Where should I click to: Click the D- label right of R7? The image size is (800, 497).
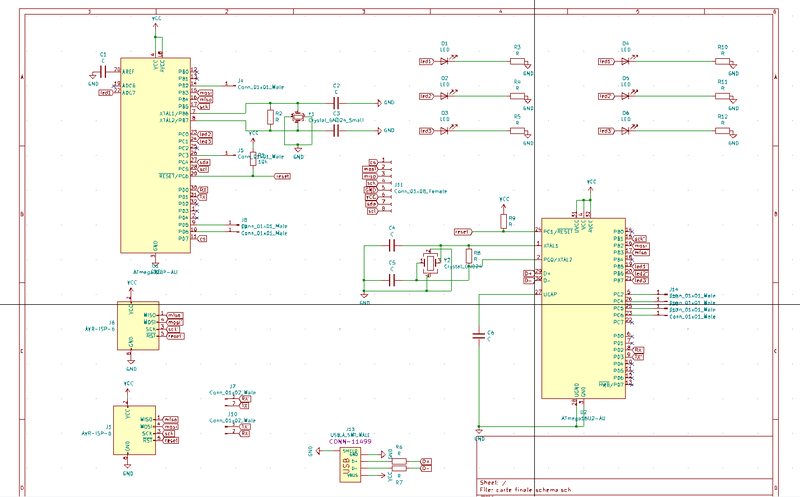[x=426, y=468]
